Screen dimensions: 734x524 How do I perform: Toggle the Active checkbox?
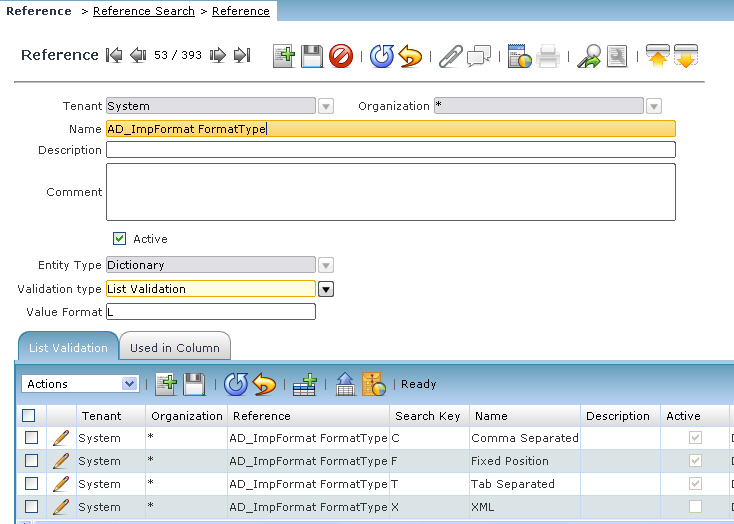[119, 239]
